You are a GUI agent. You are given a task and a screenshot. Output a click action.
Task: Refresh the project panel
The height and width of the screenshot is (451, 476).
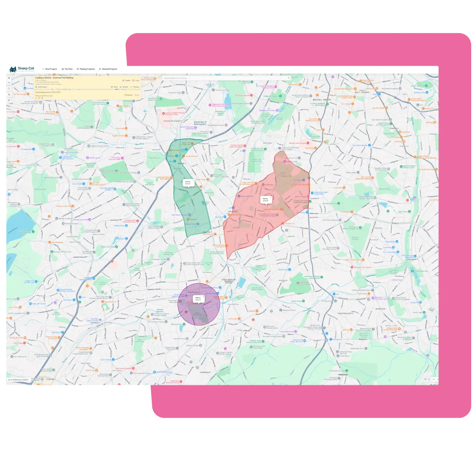point(124,87)
